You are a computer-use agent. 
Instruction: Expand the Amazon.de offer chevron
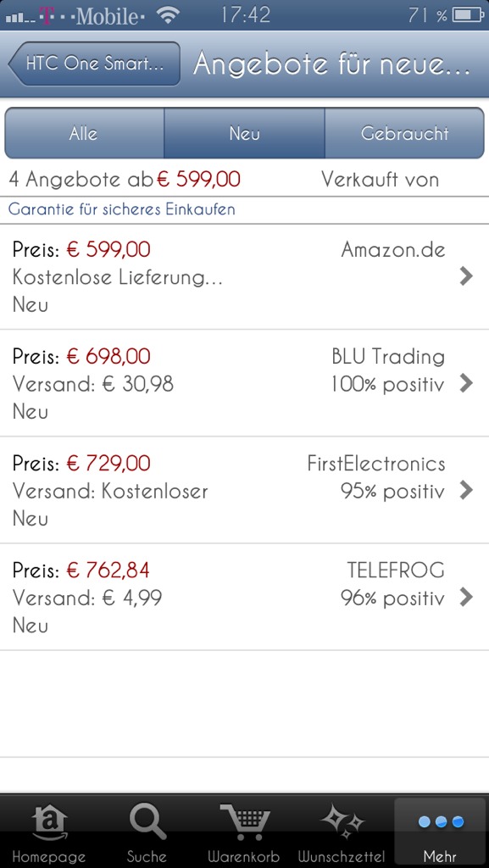tap(466, 276)
